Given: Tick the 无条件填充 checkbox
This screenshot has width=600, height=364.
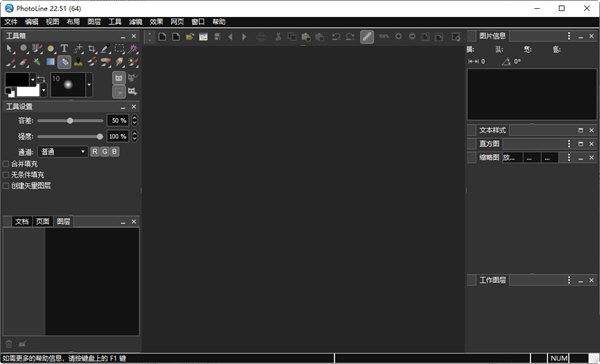Looking at the screenshot, I should 6,175.
